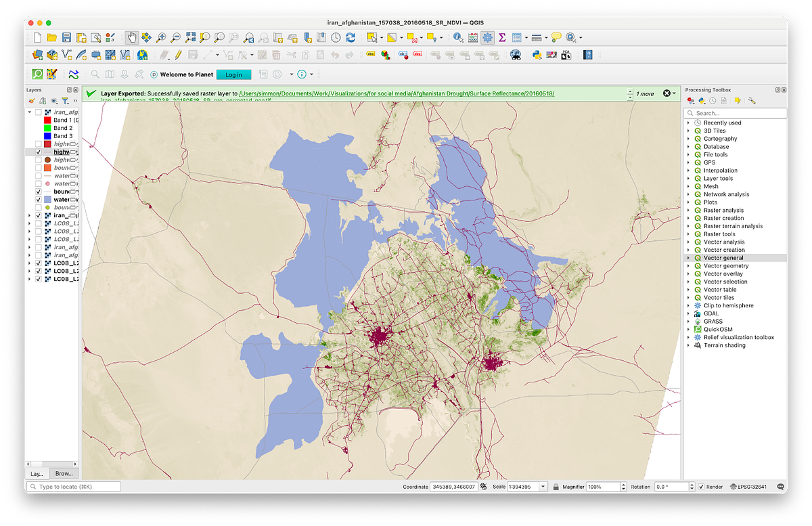This screenshot has height=526, width=812.
Task: Add a new layer group
Action: click(43, 100)
